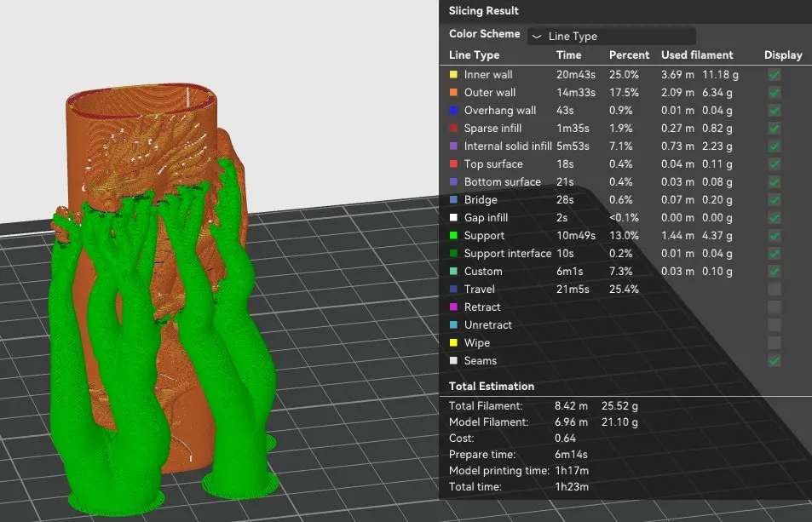This screenshot has height=522, width=812.
Task: Enable Travel moves display checkbox
Action: click(x=775, y=290)
